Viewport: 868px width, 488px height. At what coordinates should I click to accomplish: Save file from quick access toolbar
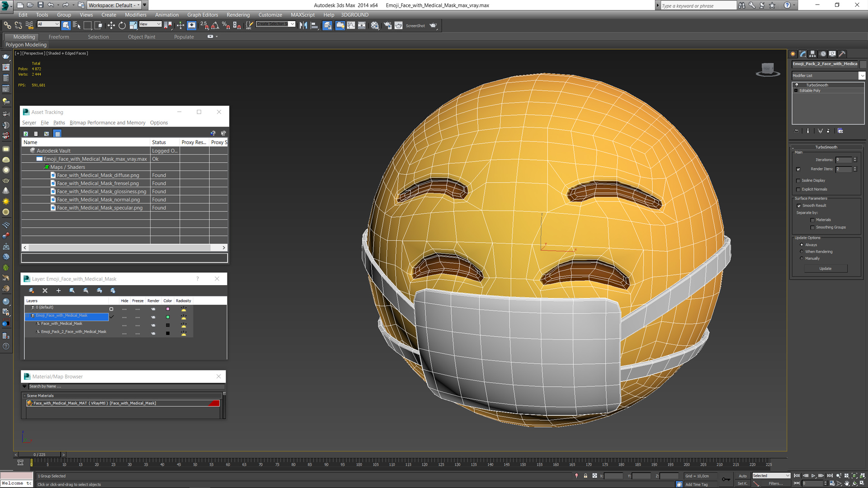40,5
